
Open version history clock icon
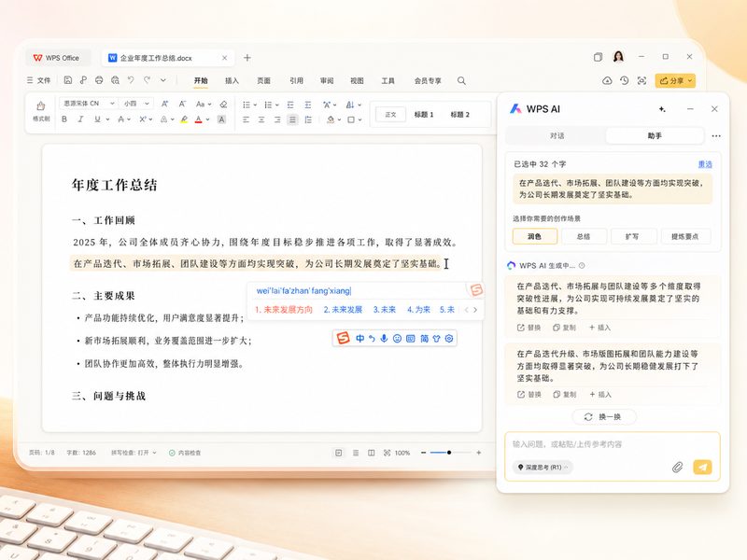click(x=624, y=80)
